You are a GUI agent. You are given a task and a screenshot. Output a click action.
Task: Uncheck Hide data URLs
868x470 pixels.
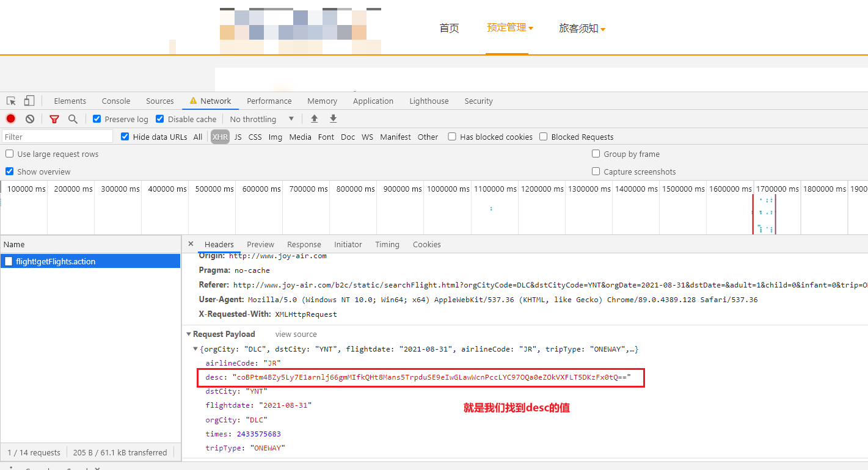[x=125, y=137]
